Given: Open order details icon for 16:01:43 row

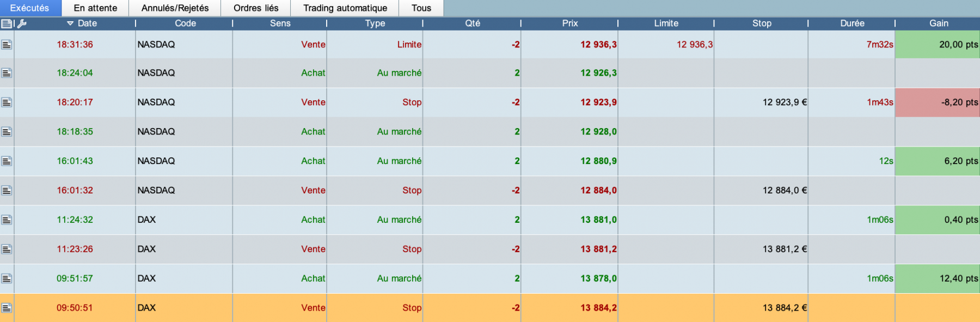Looking at the screenshot, I should (7, 161).
